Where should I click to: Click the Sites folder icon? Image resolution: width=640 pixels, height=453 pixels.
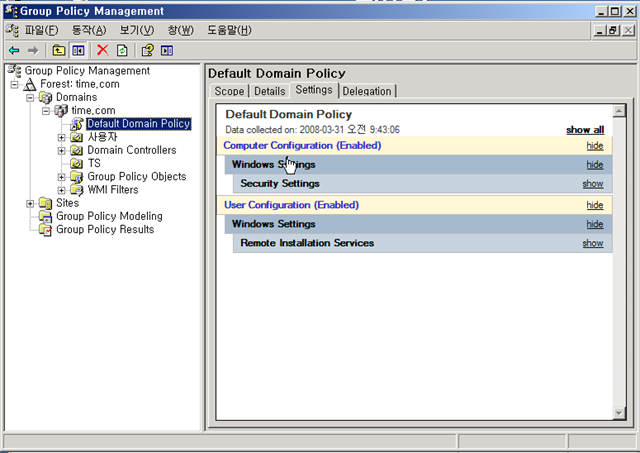tap(45, 203)
